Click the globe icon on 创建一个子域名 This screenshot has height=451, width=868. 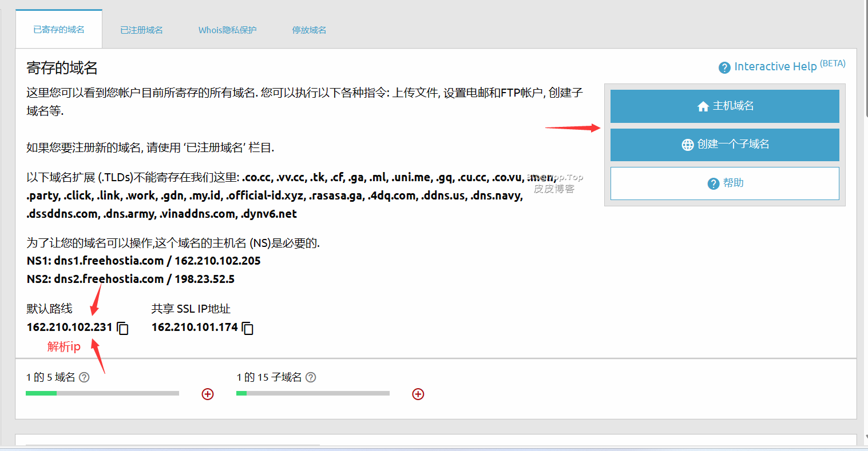click(x=688, y=145)
